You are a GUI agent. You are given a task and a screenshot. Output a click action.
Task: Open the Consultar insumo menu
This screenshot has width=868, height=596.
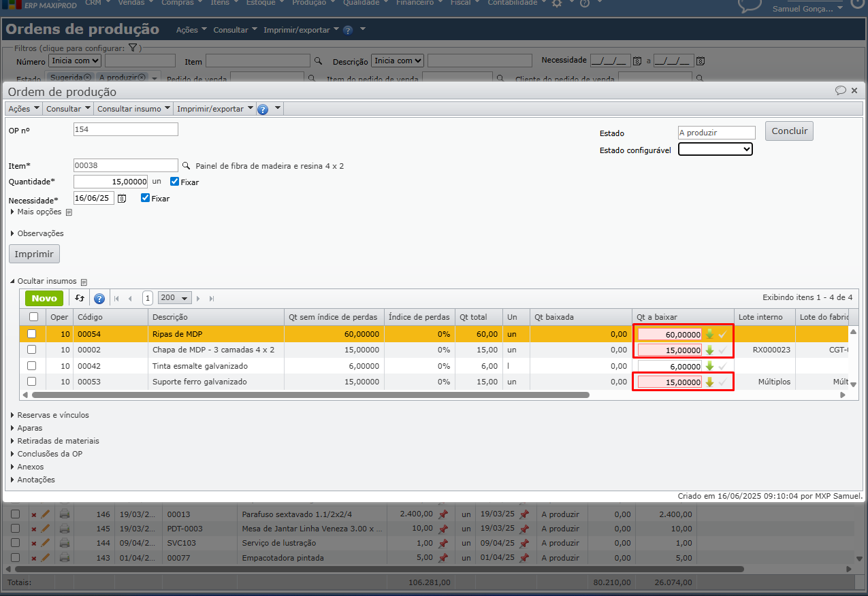(x=133, y=109)
